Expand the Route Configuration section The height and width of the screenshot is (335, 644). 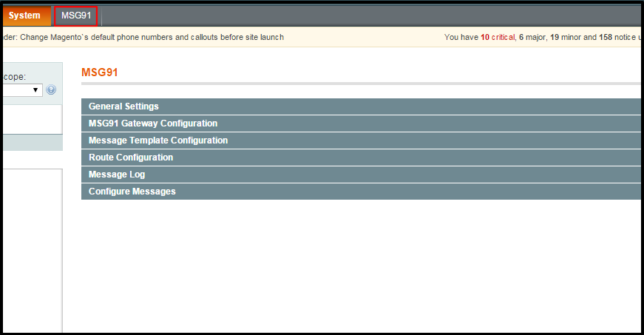click(x=361, y=158)
